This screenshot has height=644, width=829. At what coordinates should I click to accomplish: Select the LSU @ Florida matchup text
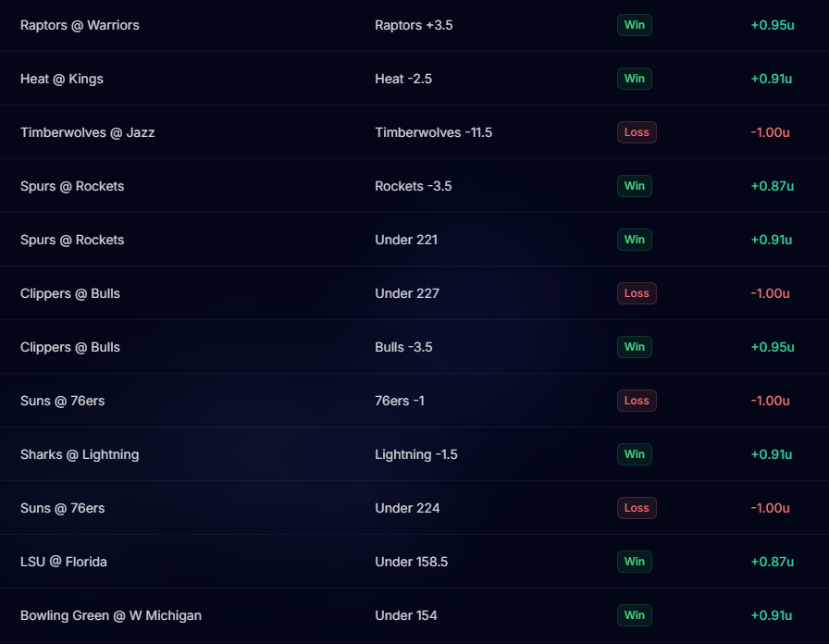click(x=64, y=562)
